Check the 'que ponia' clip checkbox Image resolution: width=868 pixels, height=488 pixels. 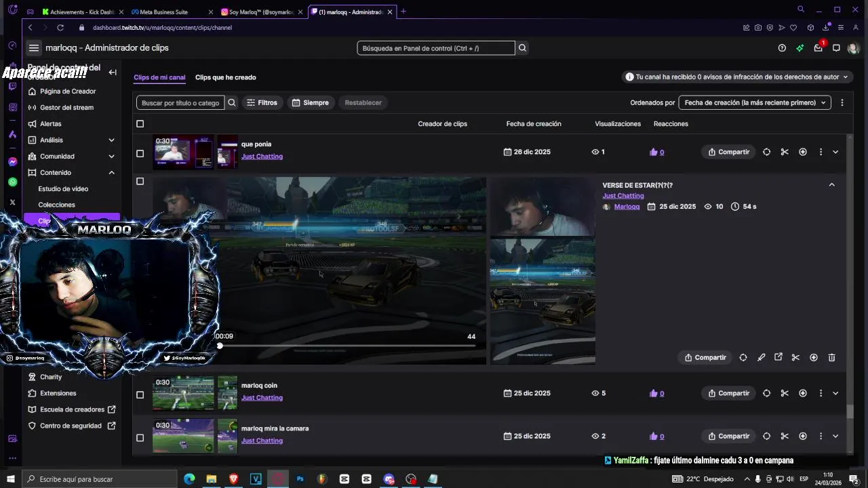coord(140,154)
